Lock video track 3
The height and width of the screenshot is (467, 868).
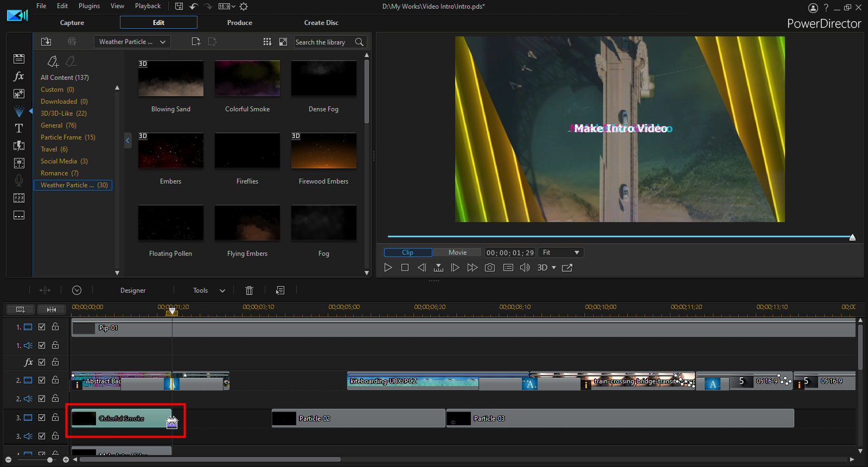coord(55,418)
